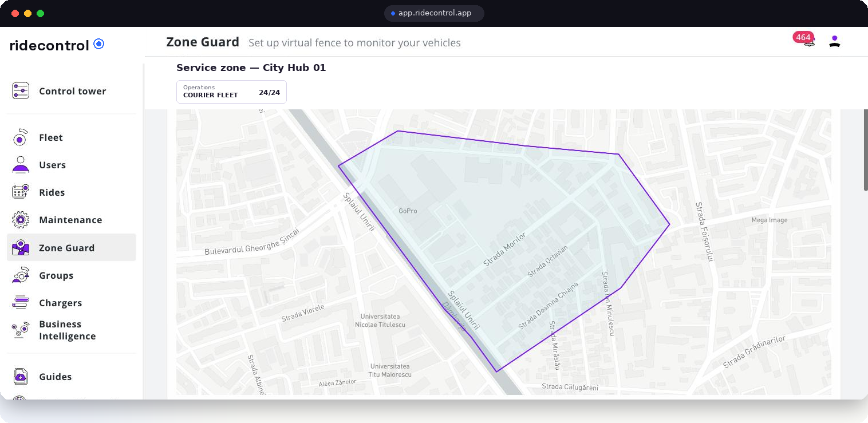
Task: Go to the Fleet section
Action: [51, 137]
